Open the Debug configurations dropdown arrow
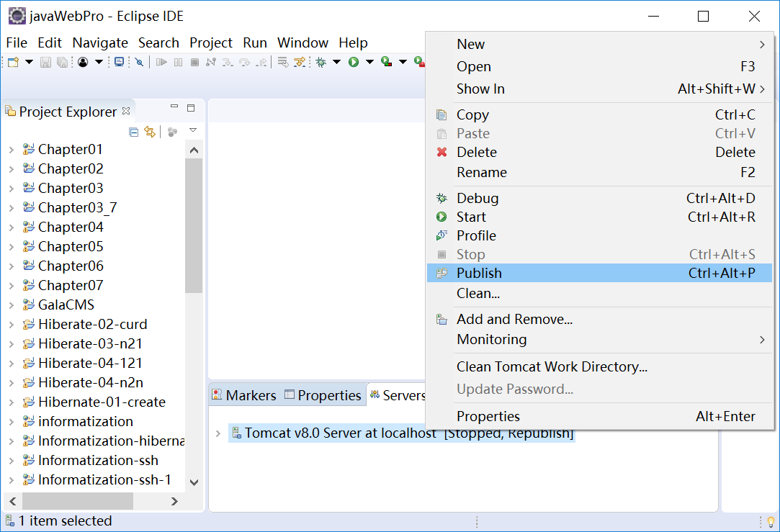780x532 pixels. (x=337, y=62)
